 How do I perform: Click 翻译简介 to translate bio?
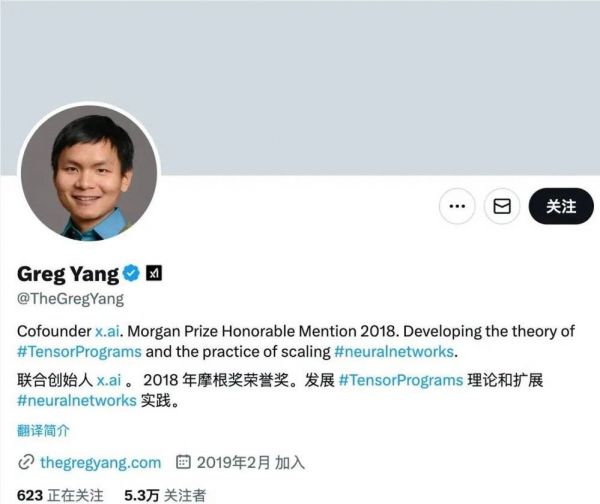[x=43, y=431]
